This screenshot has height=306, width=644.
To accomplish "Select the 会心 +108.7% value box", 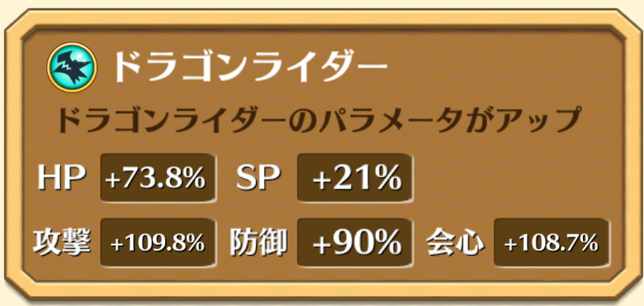I will pyautogui.click(x=552, y=243).
